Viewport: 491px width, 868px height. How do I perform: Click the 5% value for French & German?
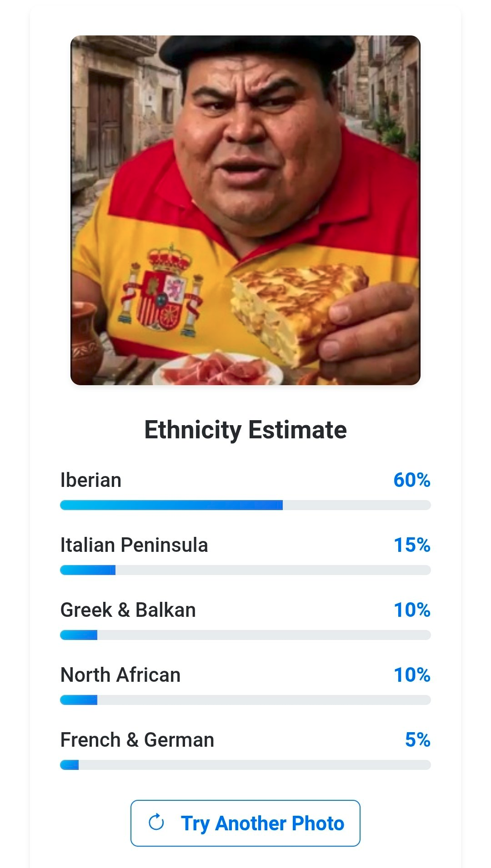point(418,740)
